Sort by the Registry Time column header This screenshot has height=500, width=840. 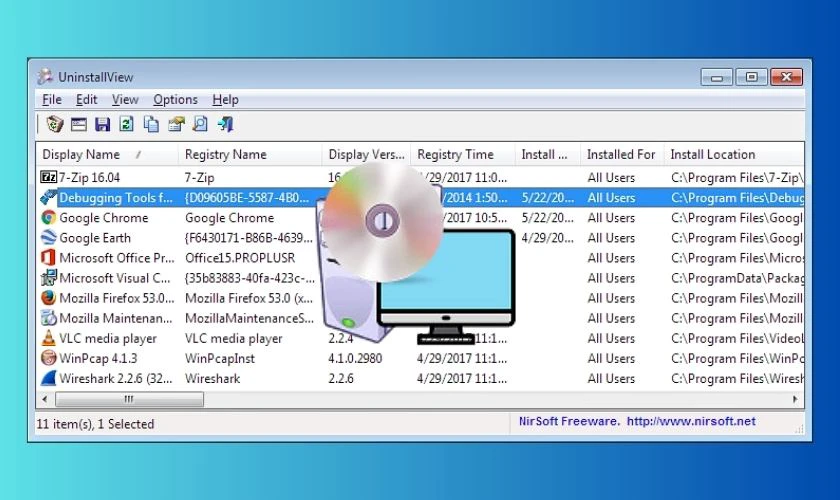tap(463, 154)
